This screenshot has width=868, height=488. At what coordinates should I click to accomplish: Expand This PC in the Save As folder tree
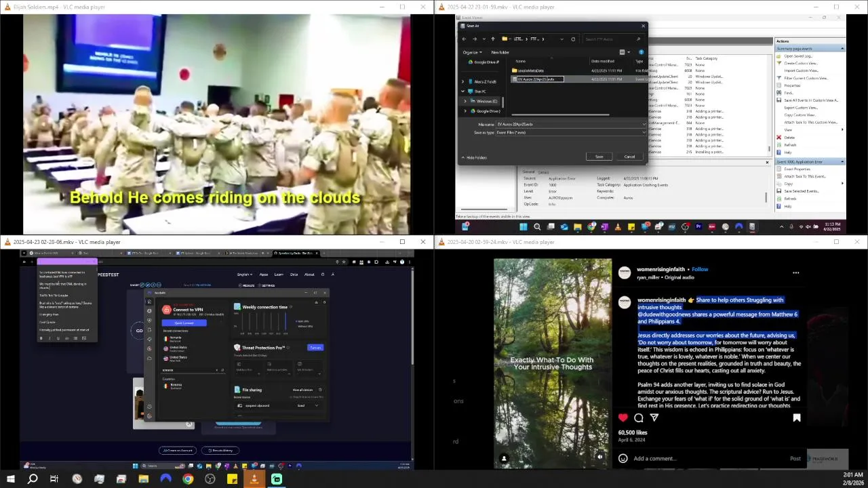click(463, 91)
